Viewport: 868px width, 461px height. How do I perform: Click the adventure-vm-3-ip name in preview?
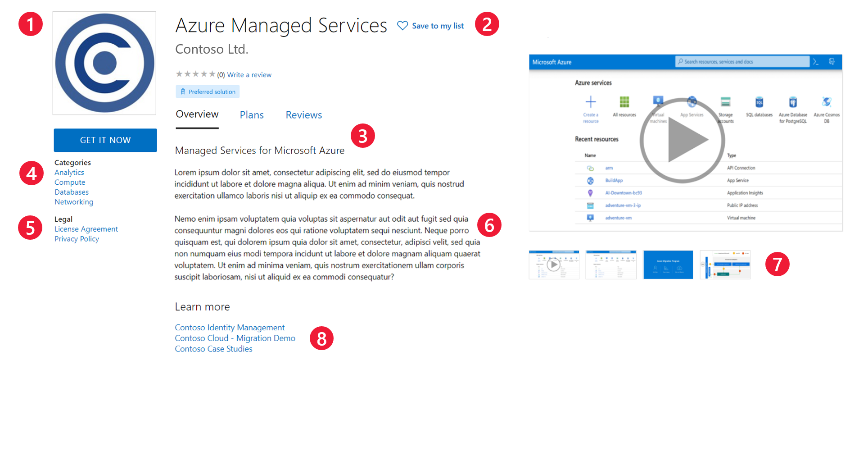(x=623, y=205)
